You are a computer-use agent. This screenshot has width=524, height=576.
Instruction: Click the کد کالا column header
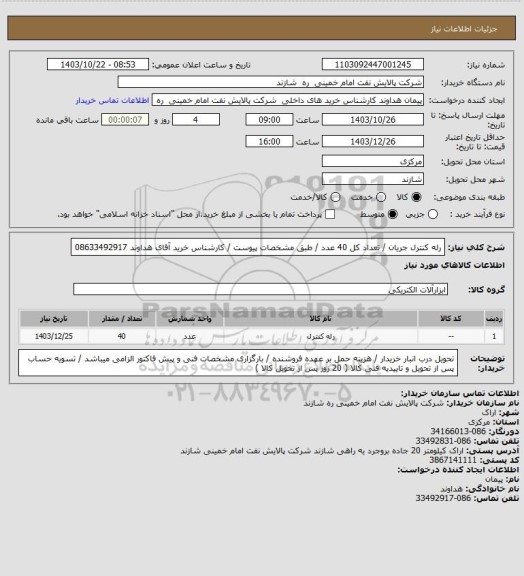click(x=451, y=318)
